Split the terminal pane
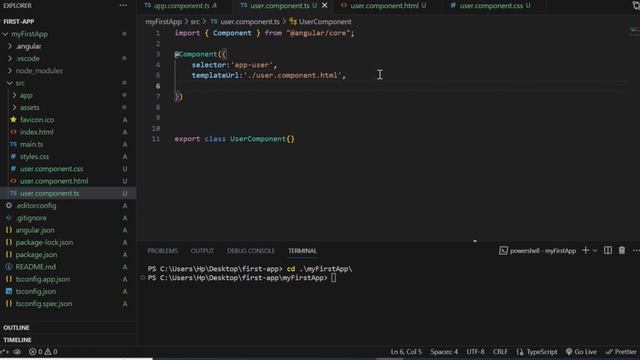Screen dimensions: 640x360 [608, 250]
